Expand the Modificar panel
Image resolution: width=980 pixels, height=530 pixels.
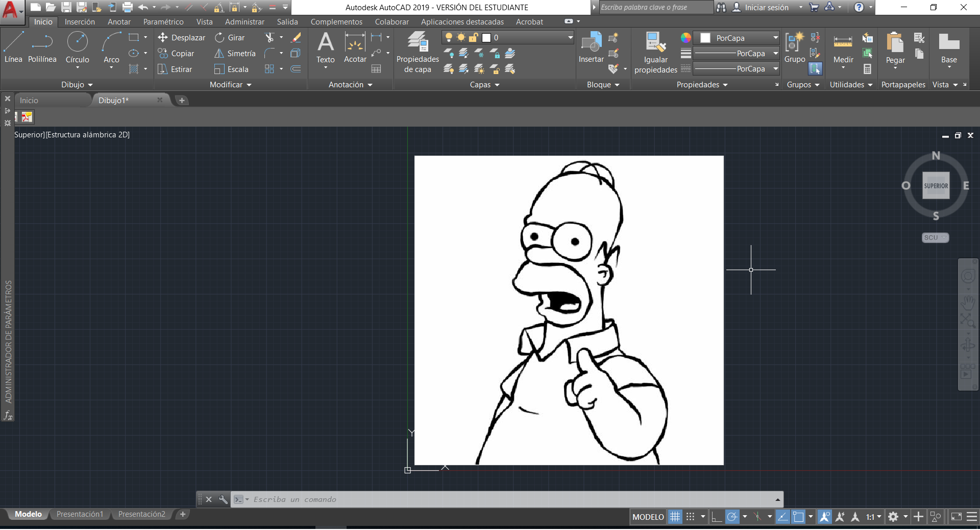click(231, 85)
